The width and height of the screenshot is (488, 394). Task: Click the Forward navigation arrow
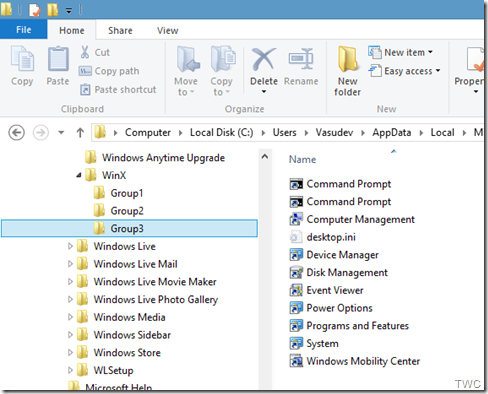point(41,133)
